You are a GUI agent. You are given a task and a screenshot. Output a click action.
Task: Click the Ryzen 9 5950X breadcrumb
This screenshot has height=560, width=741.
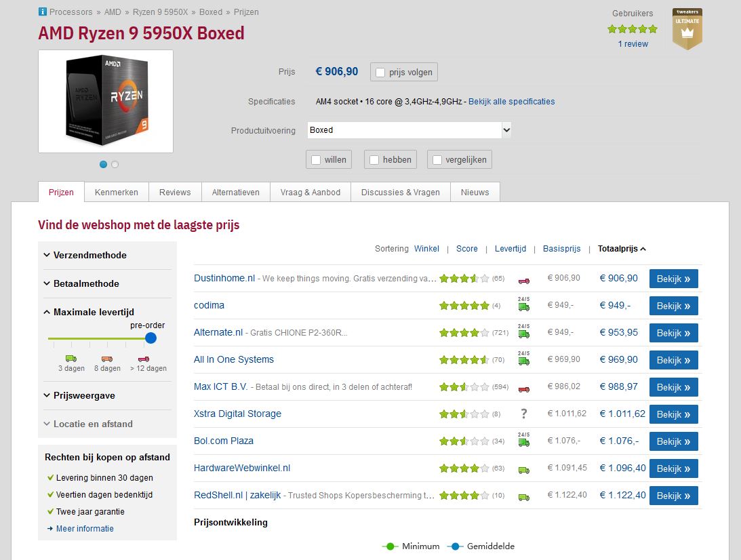pyautogui.click(x=160, y=12)
